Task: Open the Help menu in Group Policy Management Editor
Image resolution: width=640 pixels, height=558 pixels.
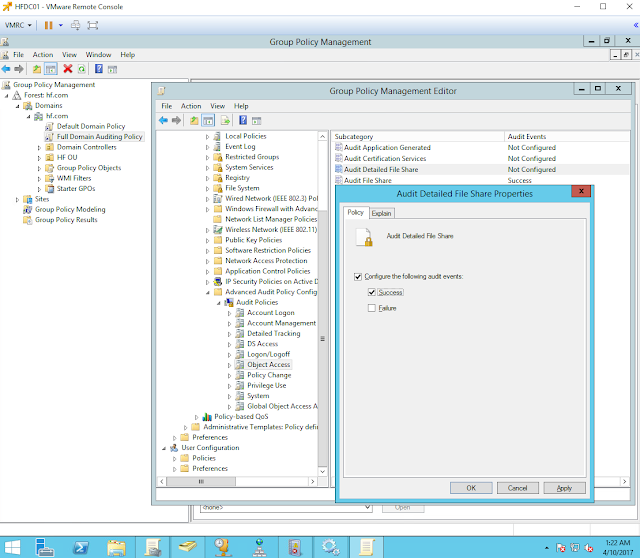Action: 241,106
